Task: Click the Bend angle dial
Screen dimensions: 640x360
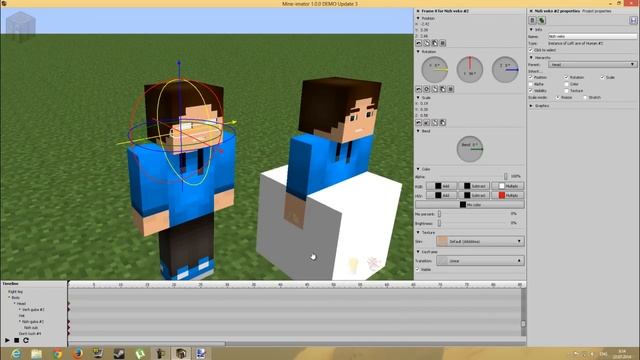Action: [x=470, y=149]
